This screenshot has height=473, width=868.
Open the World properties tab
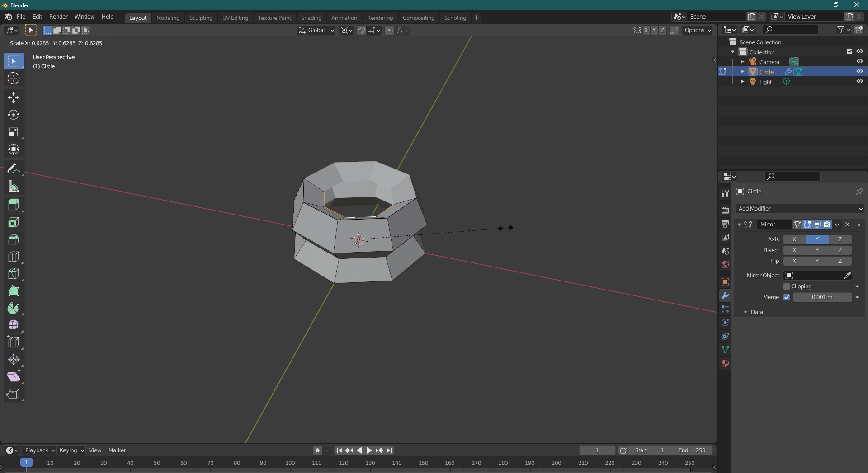click(725, 265)
